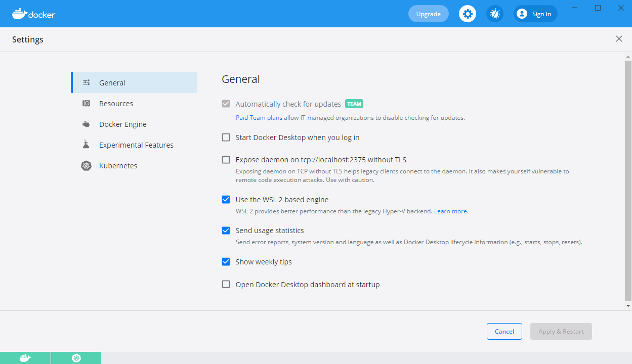Enable Start Docker Desktop when you log in
This screenshot has width=632, height=364.
tap(226, 137)
